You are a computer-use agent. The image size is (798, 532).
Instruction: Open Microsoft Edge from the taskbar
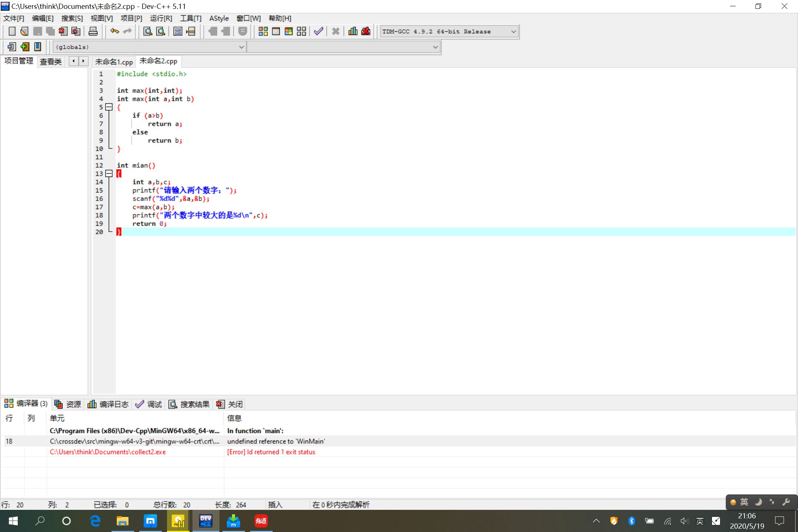(x=95, y=521)
